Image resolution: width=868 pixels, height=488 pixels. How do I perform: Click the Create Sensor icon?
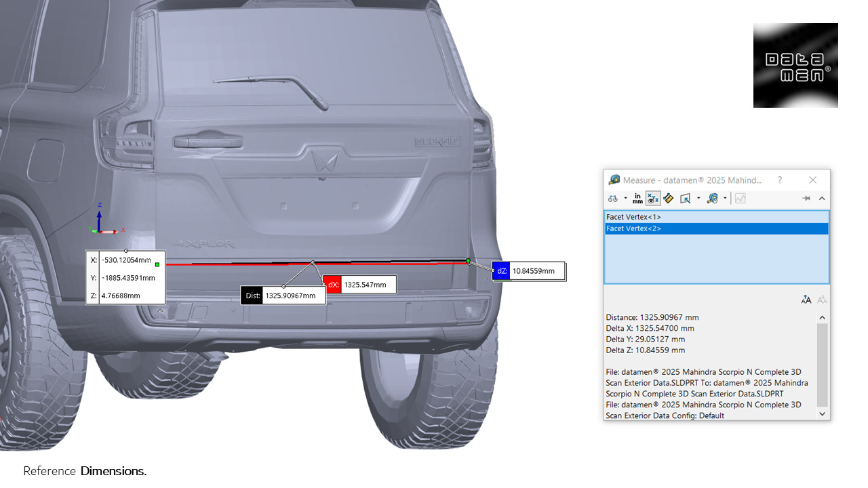click(740, 199)
